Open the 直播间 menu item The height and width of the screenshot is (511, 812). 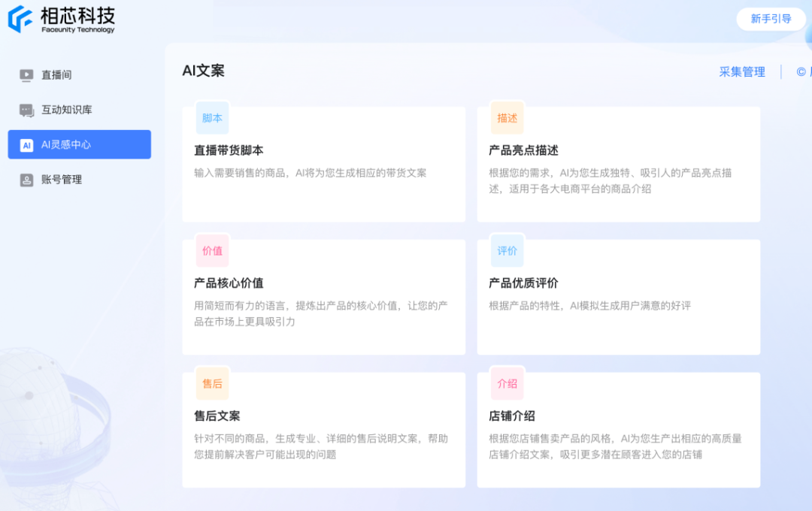tap(56, 75)
